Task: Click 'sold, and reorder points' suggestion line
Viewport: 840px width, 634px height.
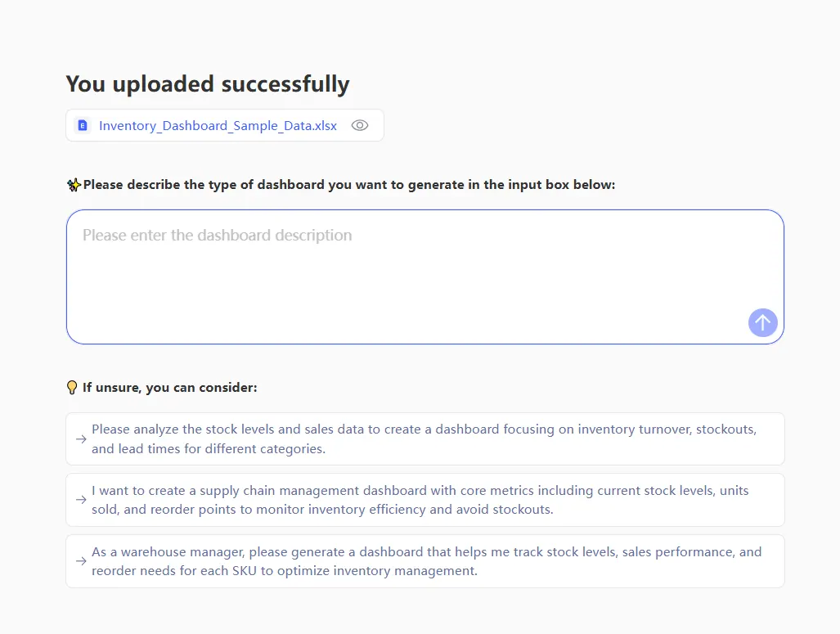Action: pyautogui.click(x=322, y=509)
